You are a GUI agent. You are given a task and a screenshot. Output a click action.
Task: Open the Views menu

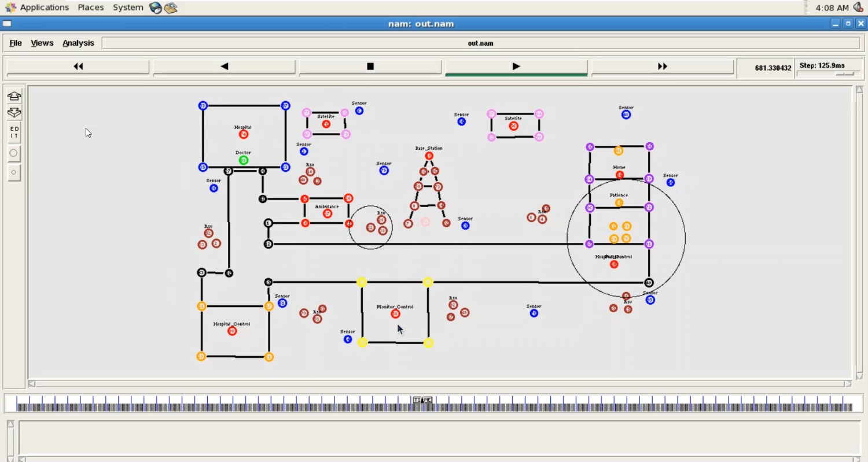pos(42,43)
